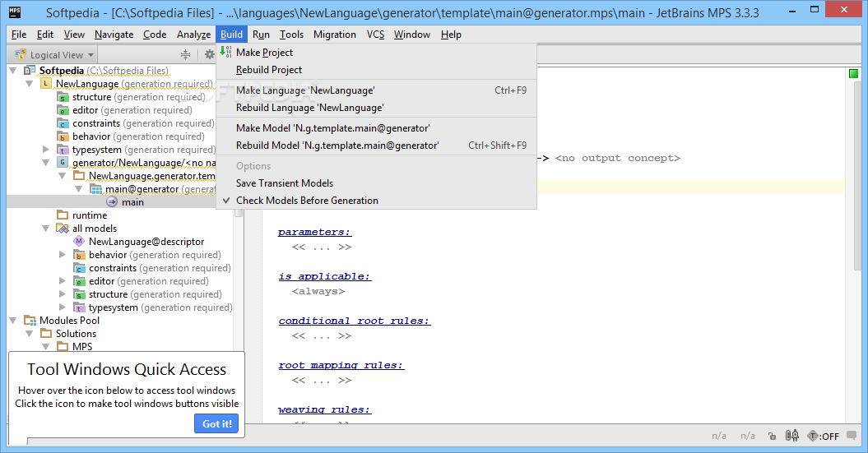
Task: Click the power save plug icon in status bar
Action: [792, 436]
